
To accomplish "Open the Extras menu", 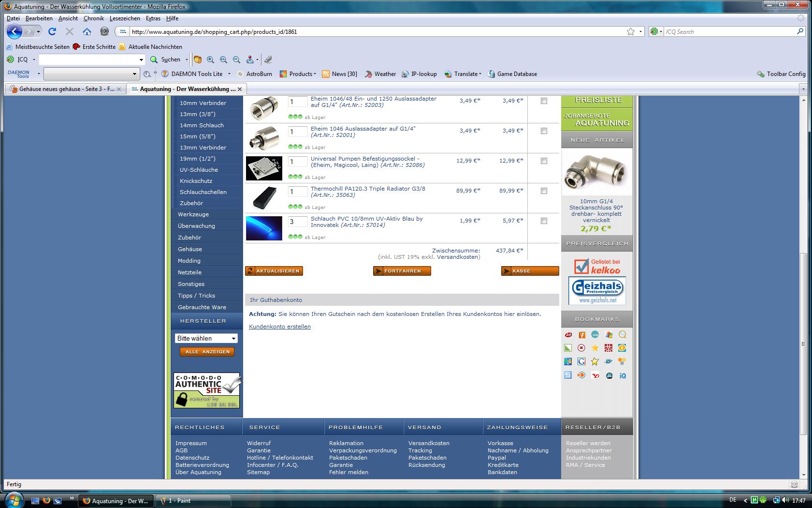I will (x=153, y=18).
